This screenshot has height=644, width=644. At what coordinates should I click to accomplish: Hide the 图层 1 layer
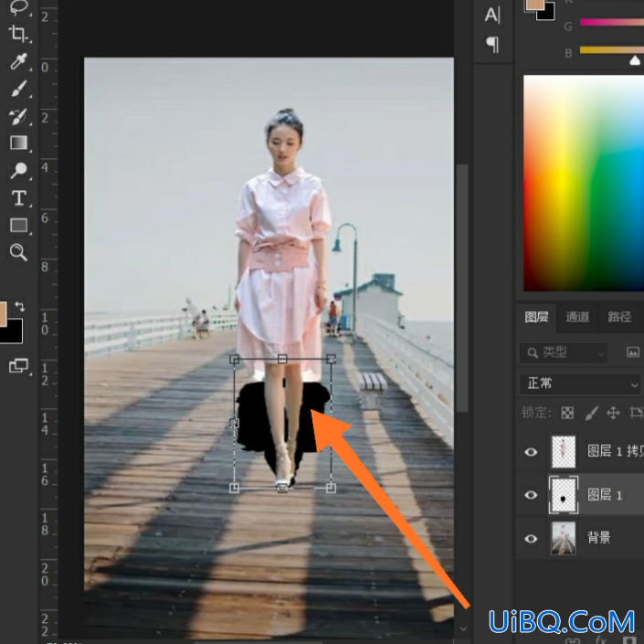[x=531, y=495]
